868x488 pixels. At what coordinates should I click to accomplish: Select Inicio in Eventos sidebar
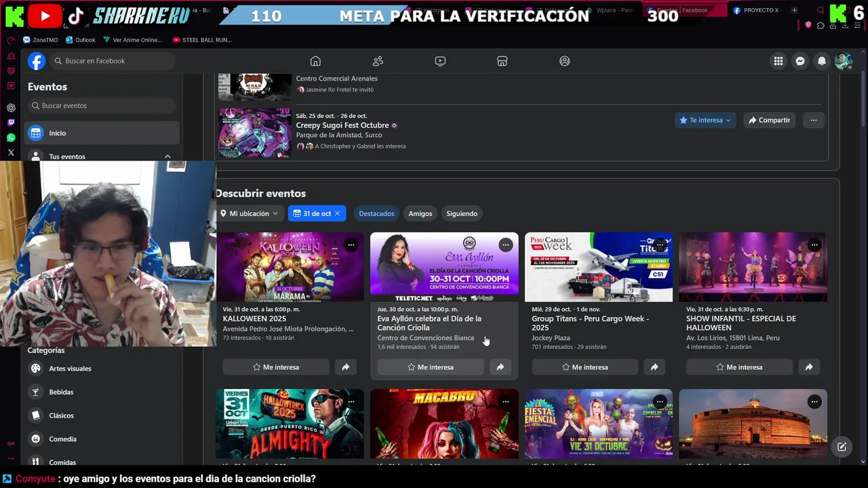point(102,133)
